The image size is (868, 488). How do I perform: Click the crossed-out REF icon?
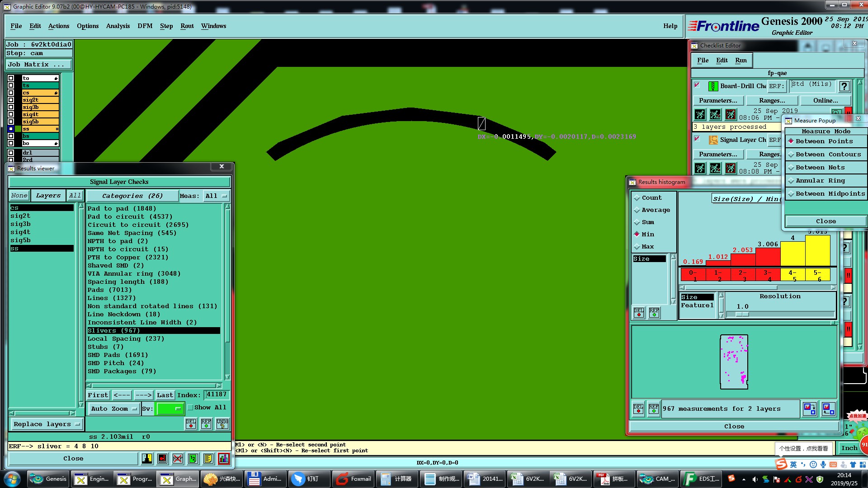click(178, 459)
